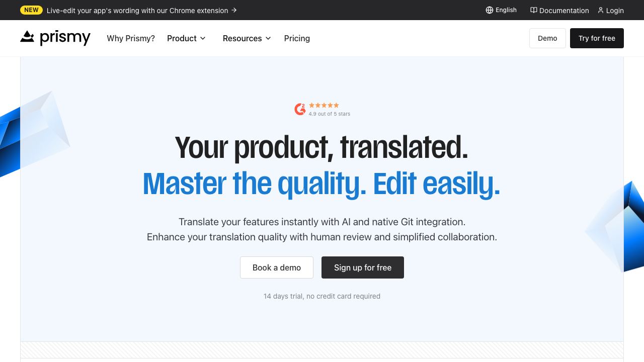Click the arrow after Chrome extension announcement

tap(234, 10)
